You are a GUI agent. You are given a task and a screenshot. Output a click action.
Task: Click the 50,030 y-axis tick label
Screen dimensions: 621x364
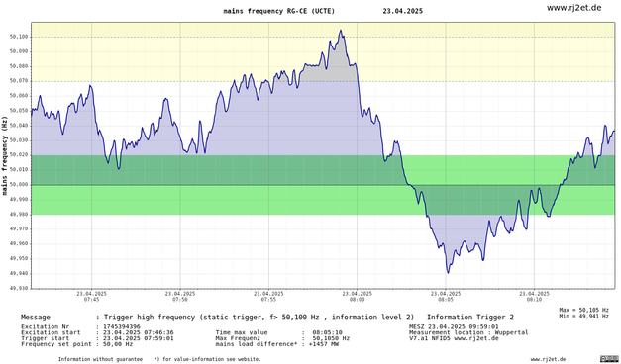point(20,140)
